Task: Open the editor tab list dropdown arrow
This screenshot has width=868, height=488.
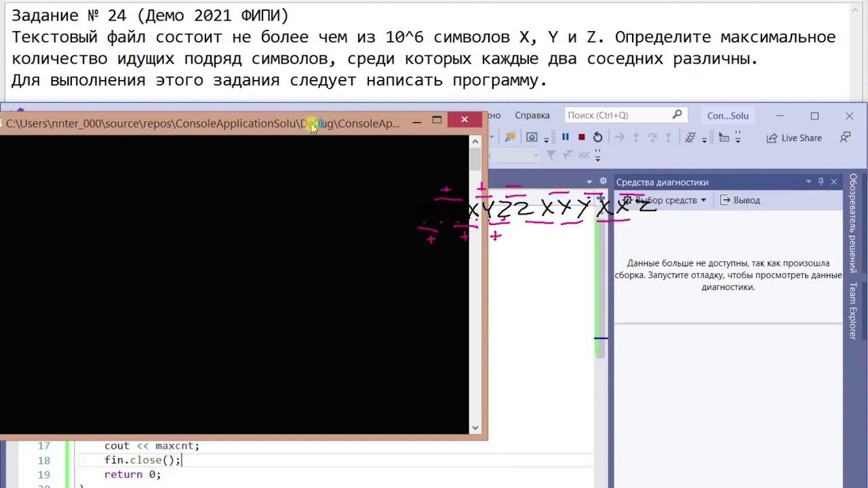Action: click(589, 182)
